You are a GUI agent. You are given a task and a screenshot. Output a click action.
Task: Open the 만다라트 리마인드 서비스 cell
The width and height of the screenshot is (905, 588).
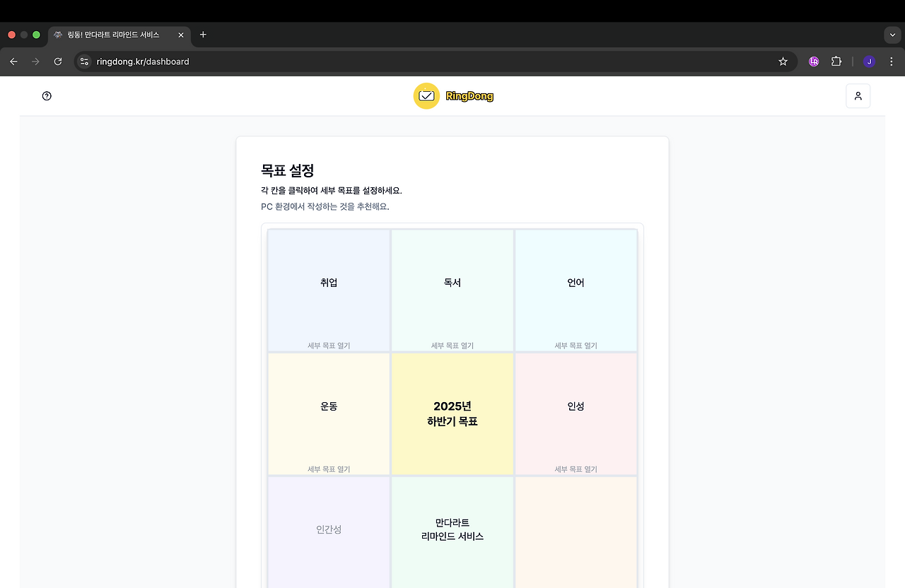pos(452,532)
